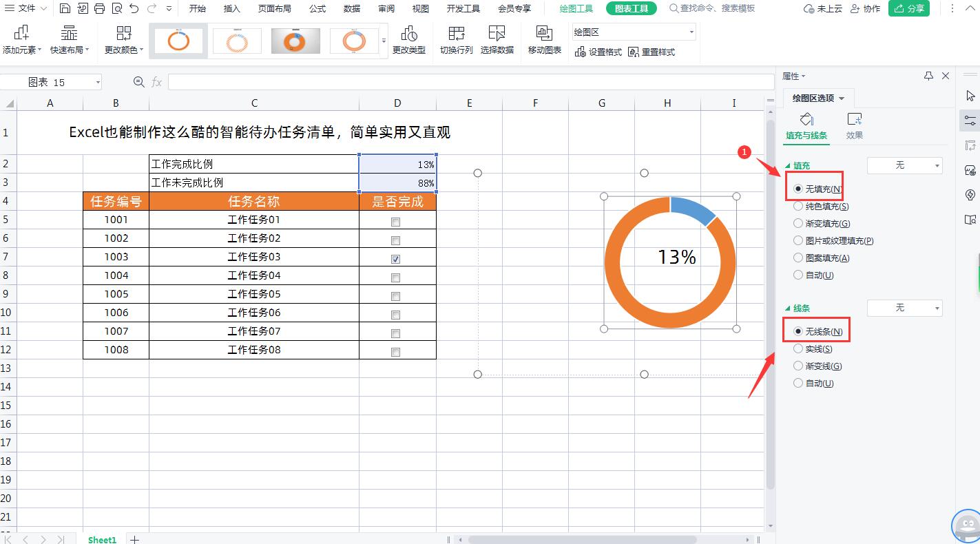980x544 pixels.
Task: Click the 分享 (Share) button
Action: (x=909, y=10)
